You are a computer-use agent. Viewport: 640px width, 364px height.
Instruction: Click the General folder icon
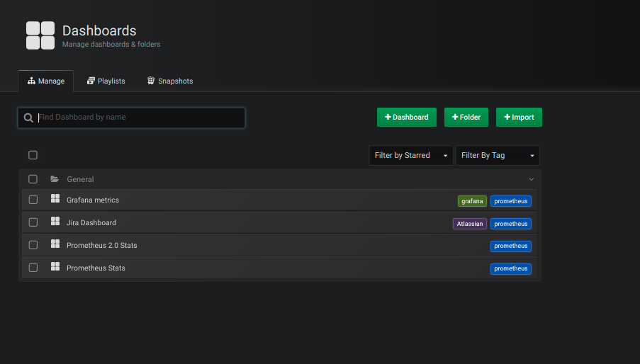55,179
